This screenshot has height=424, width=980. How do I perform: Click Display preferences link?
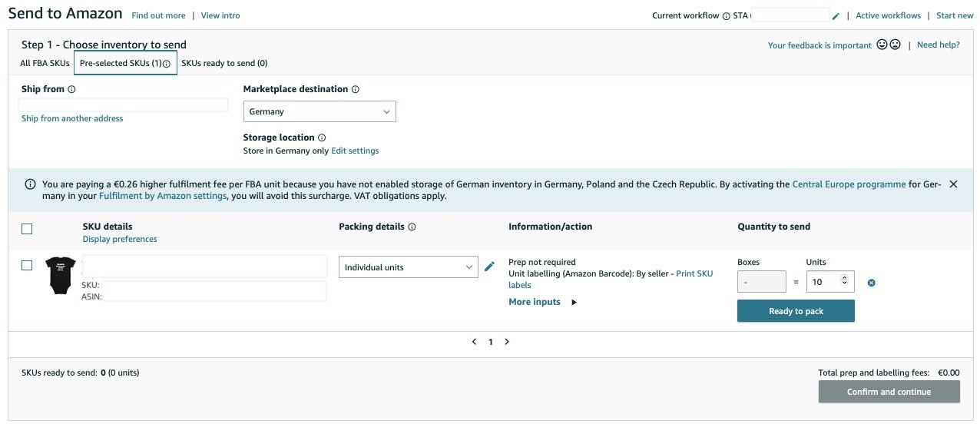pyautogui.click(x=120, y=239)
